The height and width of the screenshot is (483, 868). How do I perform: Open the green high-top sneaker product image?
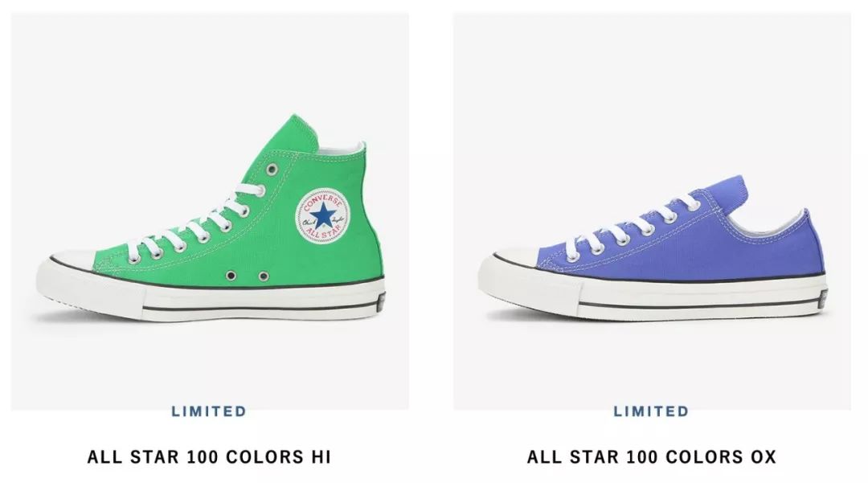[x=210, y=211]
